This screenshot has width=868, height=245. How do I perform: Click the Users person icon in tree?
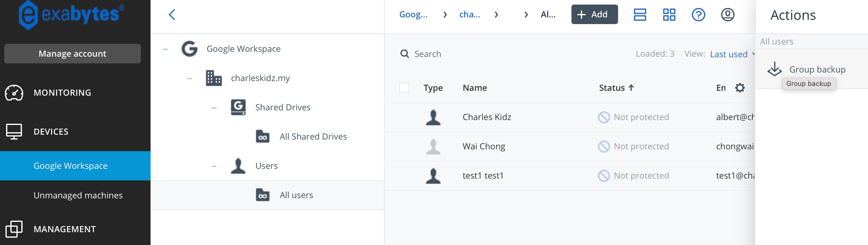[x=238, y=166]
